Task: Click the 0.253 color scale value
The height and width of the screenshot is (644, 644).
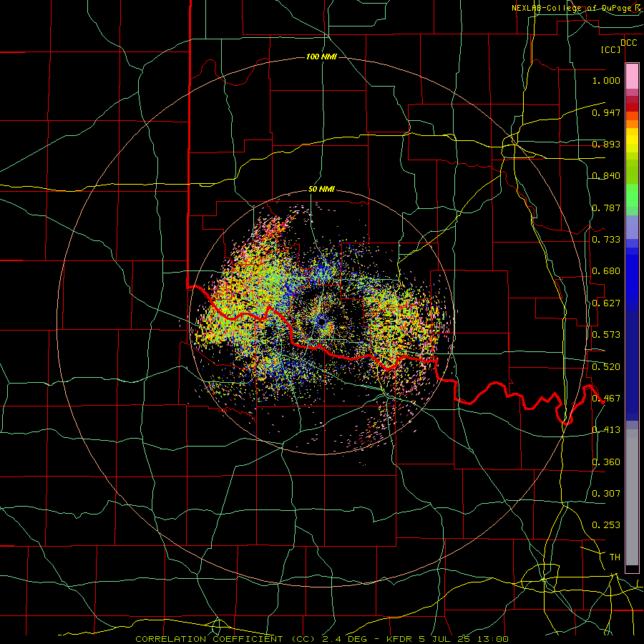Action: click(606, 525)
